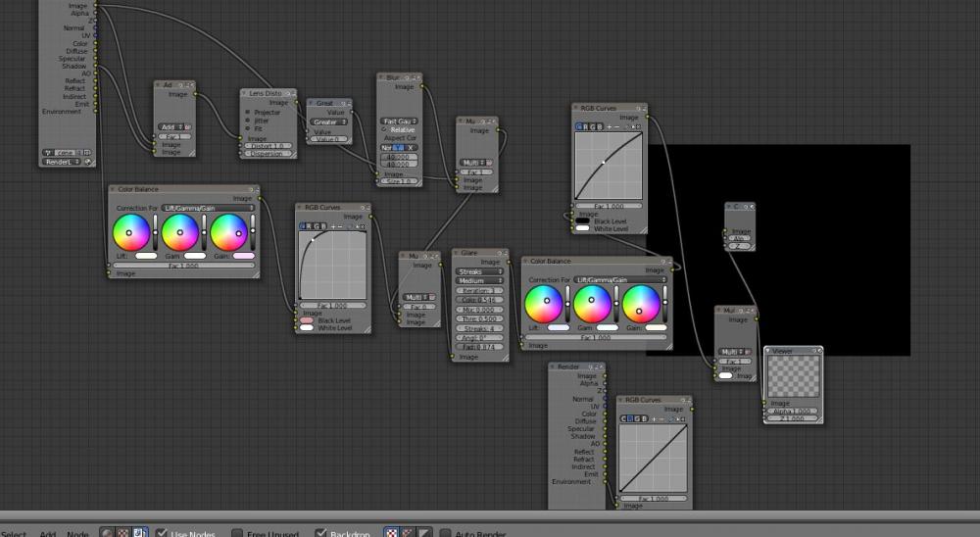Click the Relative checkbox in the Blur node
This screenshot has width=980, height=537.
tap(384, 129)
